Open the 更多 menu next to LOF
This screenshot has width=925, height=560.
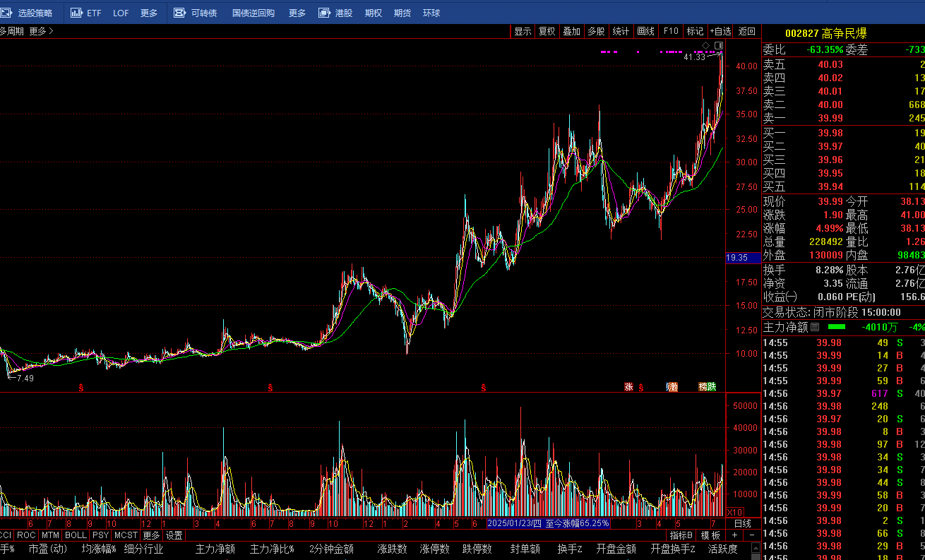149,13
